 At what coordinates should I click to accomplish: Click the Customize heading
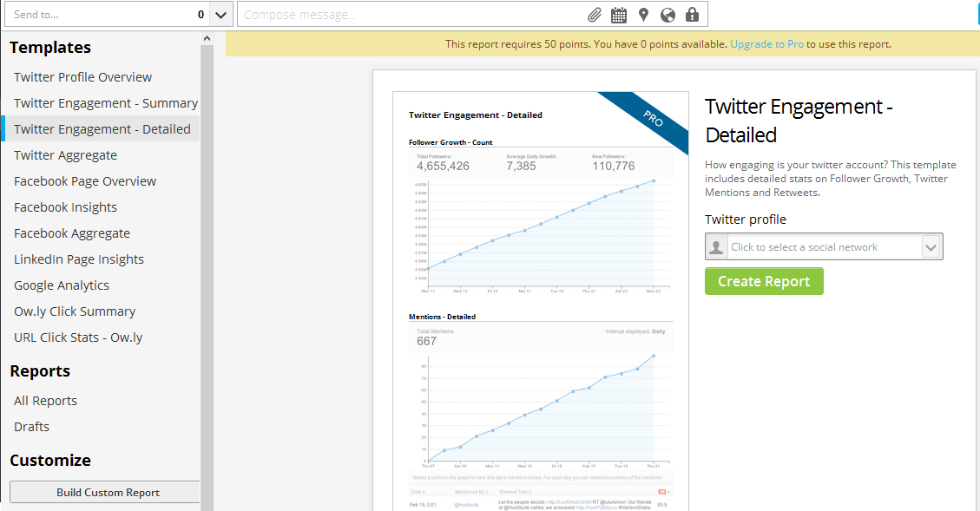coord(50,461)
